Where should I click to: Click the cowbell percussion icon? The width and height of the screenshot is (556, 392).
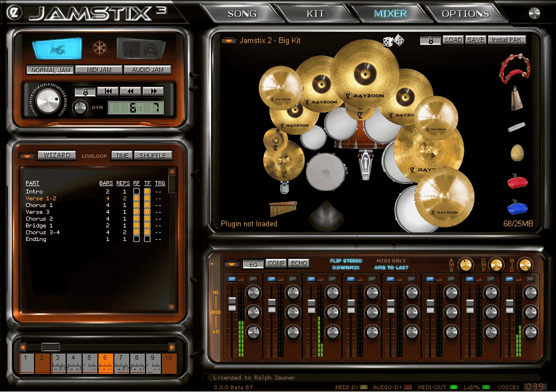pos(516,99)
